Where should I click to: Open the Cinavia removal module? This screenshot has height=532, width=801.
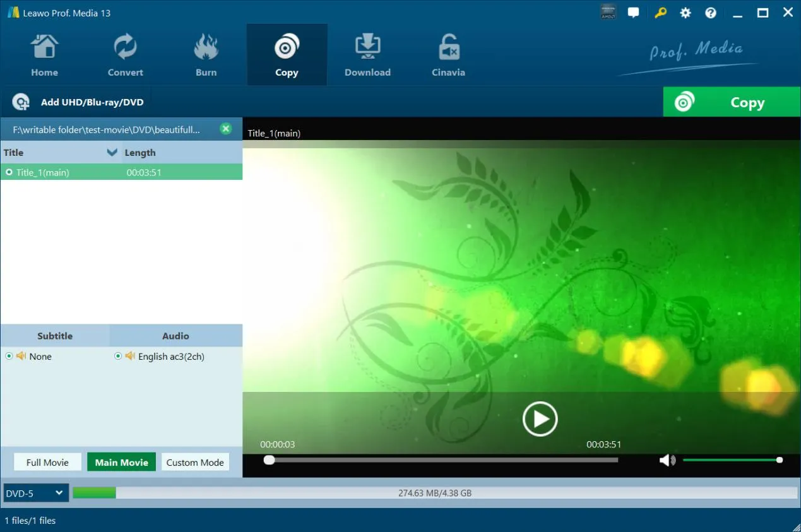448,56
